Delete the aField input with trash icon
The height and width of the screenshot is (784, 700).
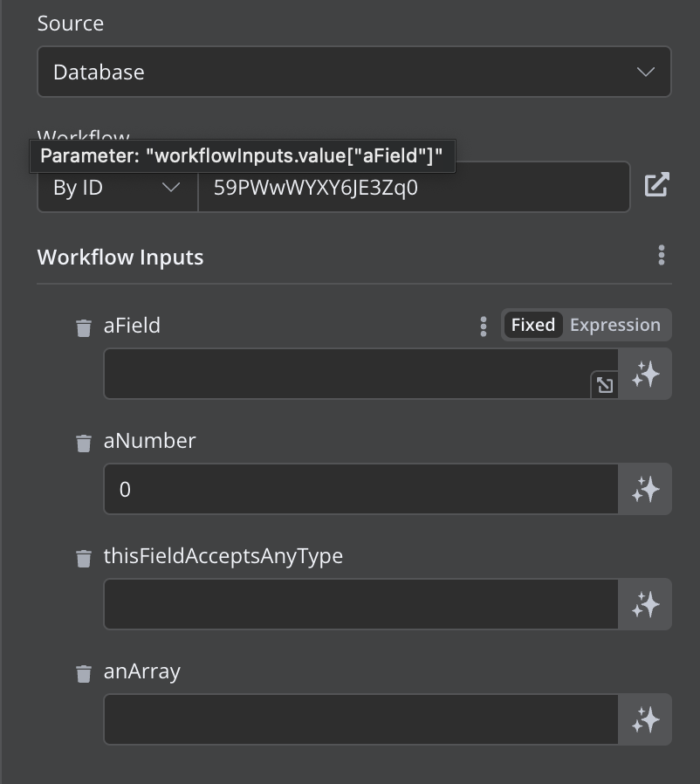(84, 327)
